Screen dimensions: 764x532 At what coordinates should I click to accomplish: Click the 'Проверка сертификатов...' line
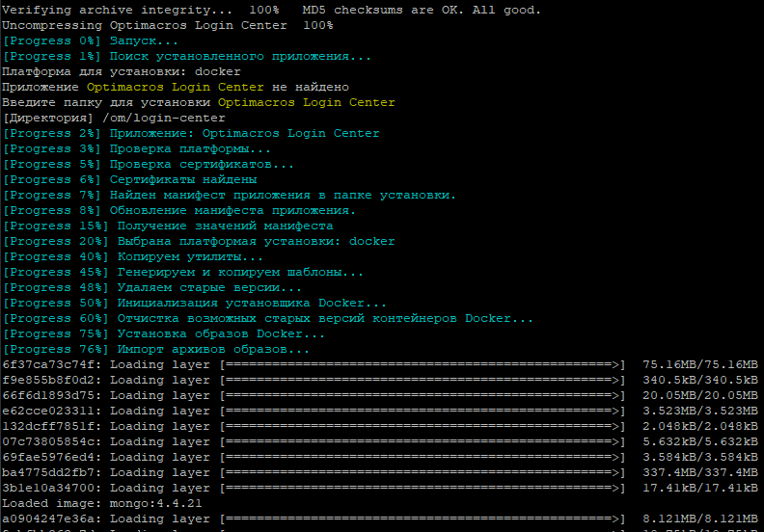(x=149, y=165)
